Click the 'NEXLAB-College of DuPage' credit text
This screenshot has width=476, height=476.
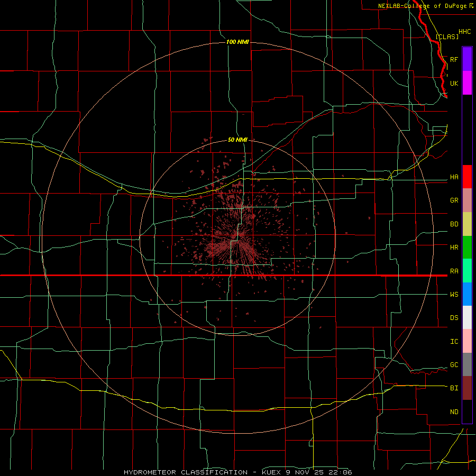(x=422, y=6)
